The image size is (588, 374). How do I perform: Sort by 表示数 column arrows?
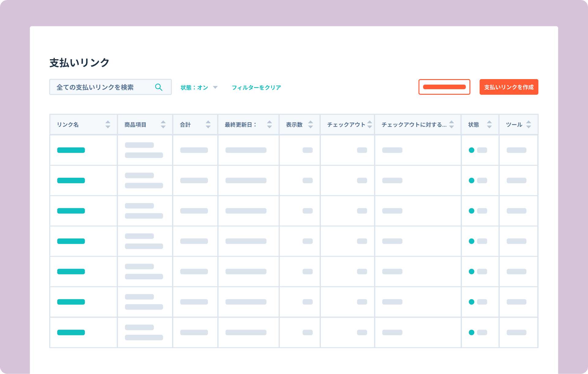click(x=311, y=124)
